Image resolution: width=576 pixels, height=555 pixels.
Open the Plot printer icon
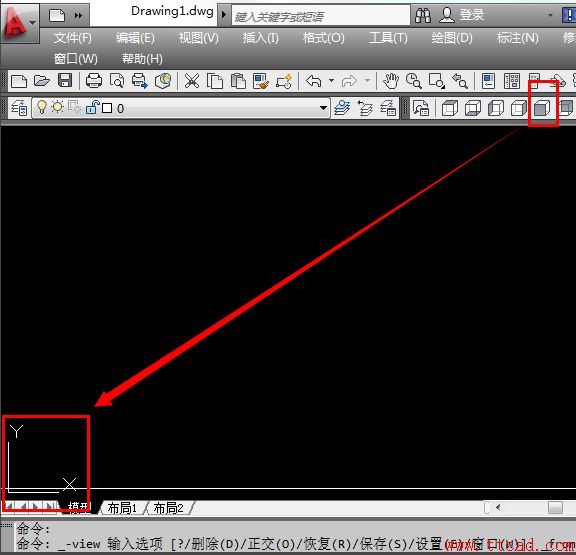point(94,80)
